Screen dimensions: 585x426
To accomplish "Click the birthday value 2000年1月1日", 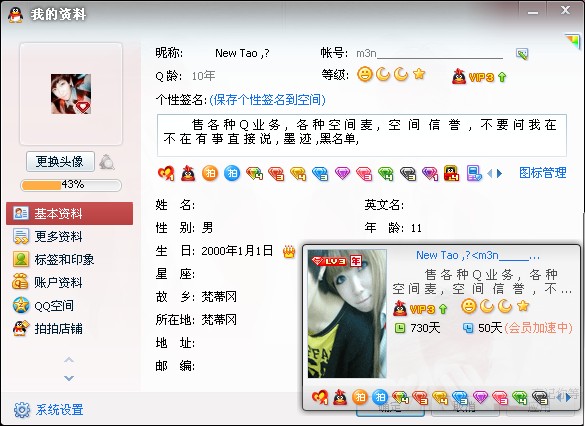I will (237, 251).
